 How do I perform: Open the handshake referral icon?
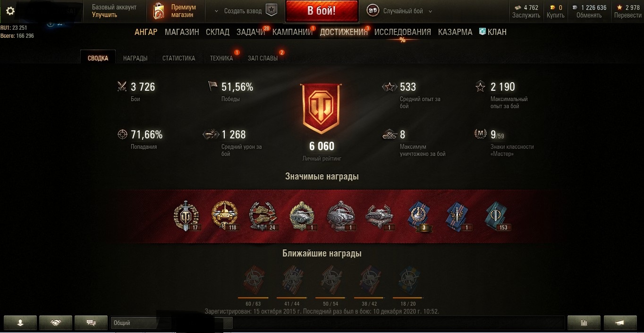coord(56,323)
